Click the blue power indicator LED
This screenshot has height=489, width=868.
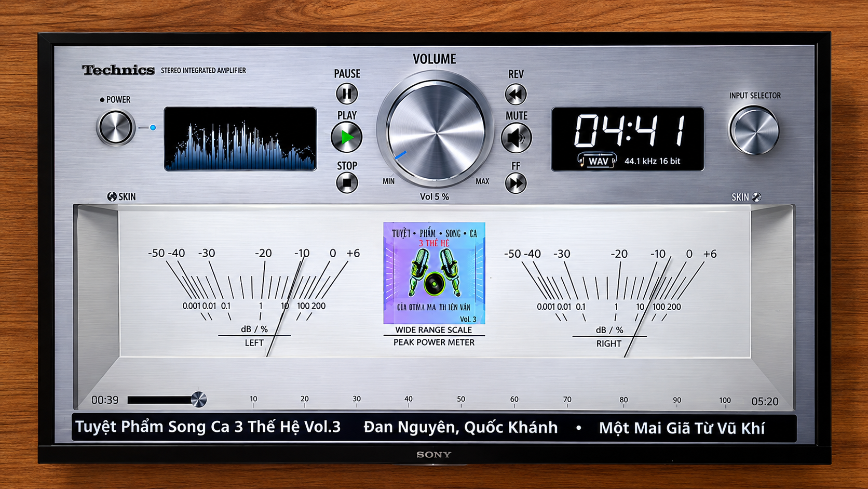pyautogui.click(x=153, y=127)
